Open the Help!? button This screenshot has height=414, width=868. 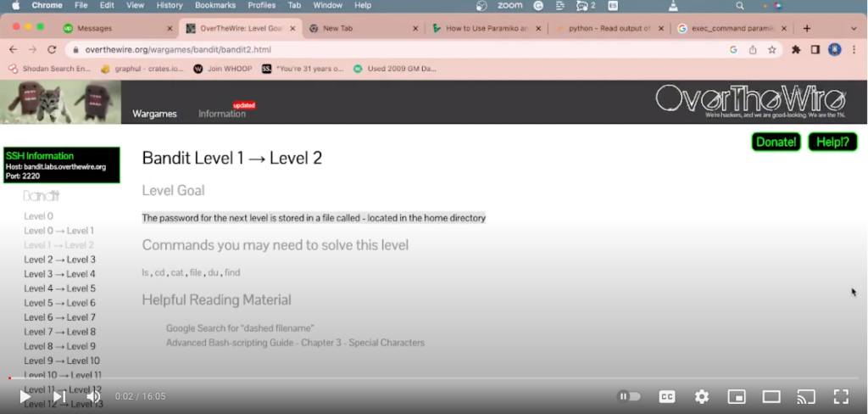point(832,142)
